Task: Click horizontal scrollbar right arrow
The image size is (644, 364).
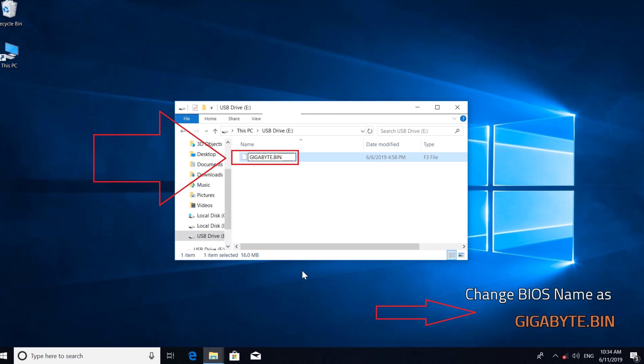Action: point(464,246)
